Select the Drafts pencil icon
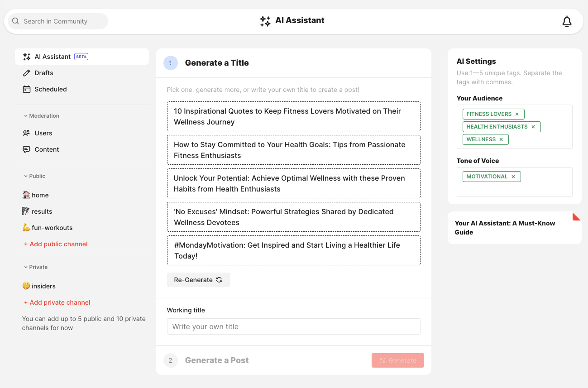This screenshot has height=388, width=588. (x=26, y=72)
